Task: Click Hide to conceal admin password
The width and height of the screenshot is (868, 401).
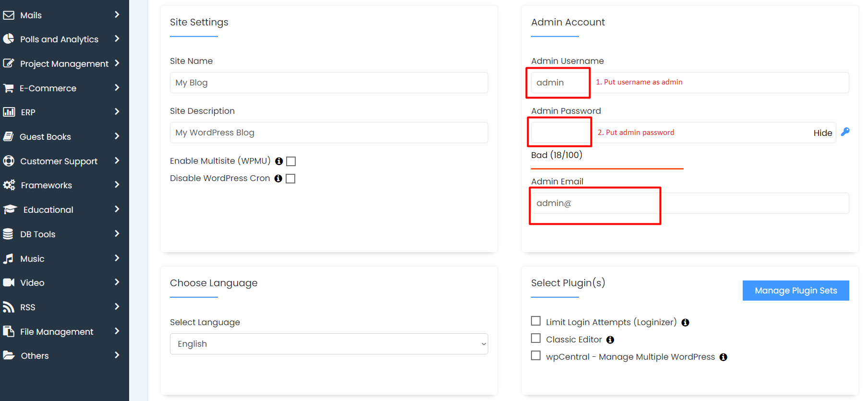Action: point(822,133)
